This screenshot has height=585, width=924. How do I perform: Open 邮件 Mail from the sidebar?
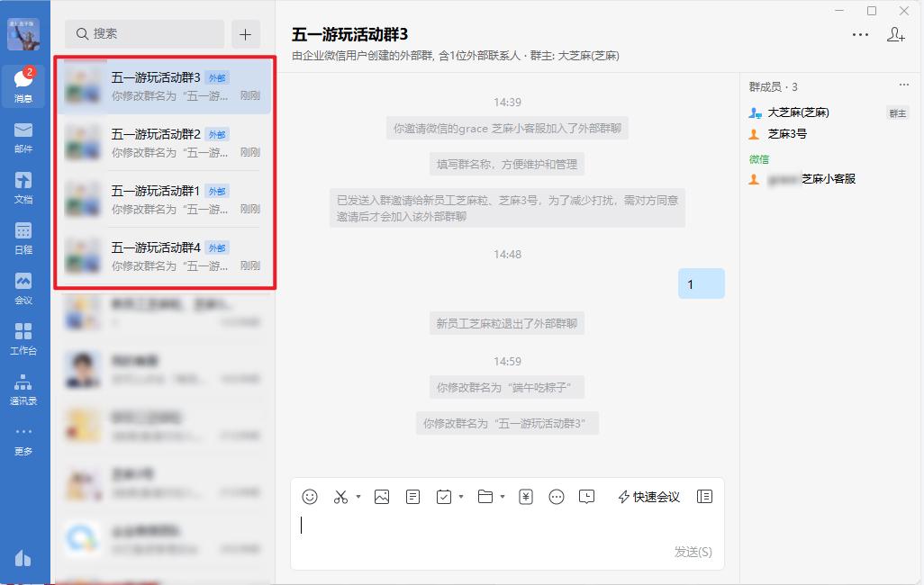[x=23, y=135]
